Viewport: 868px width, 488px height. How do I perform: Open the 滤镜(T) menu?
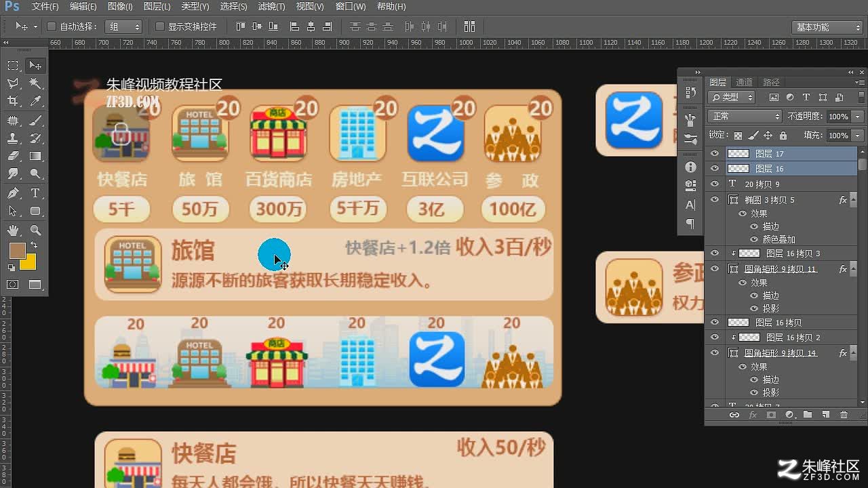271,6
